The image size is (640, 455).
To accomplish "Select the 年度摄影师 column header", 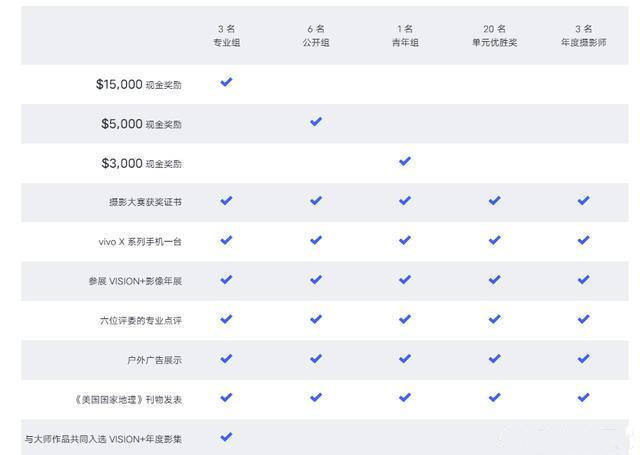I will 584,36.
